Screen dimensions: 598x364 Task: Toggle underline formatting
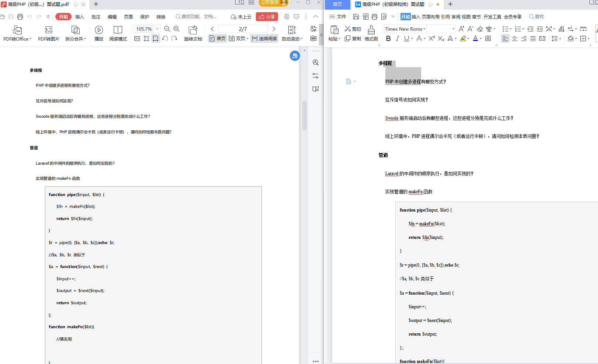pyautogui.click(x=406, y=38)
